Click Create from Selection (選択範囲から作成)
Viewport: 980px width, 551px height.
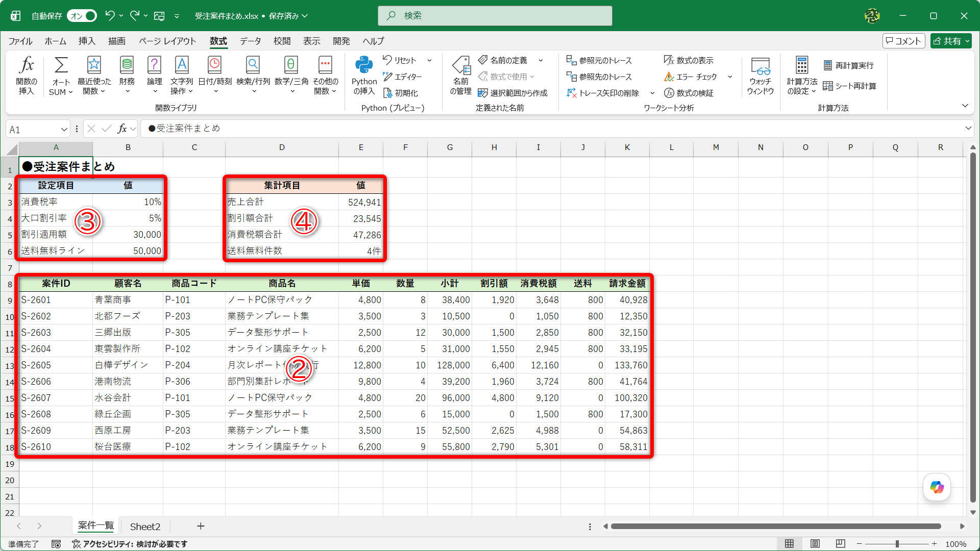point(512,93)
